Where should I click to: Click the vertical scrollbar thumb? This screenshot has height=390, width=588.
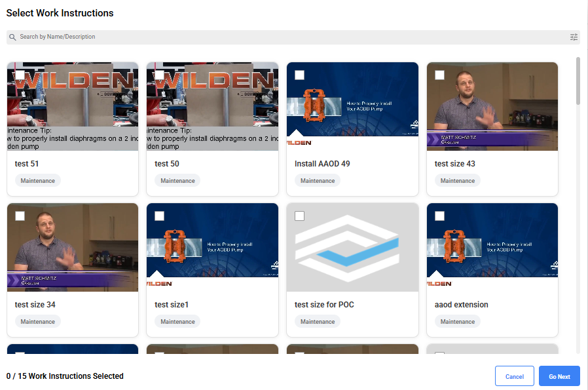click(578, 81)
